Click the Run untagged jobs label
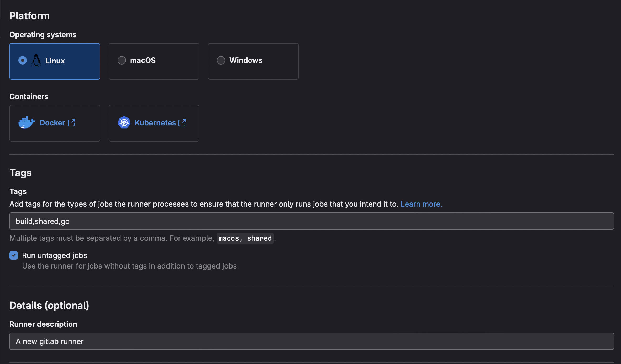621x364 pixels. [x=55, y=255]
